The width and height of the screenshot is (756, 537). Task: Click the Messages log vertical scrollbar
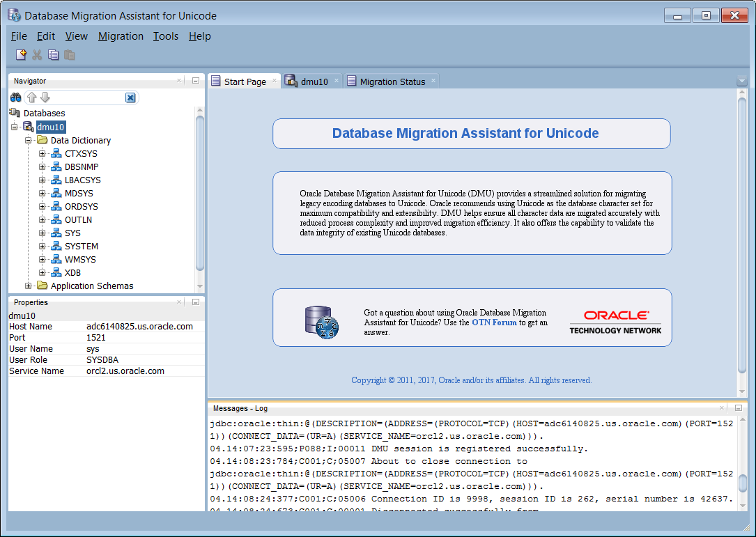(x=742, y=483)
